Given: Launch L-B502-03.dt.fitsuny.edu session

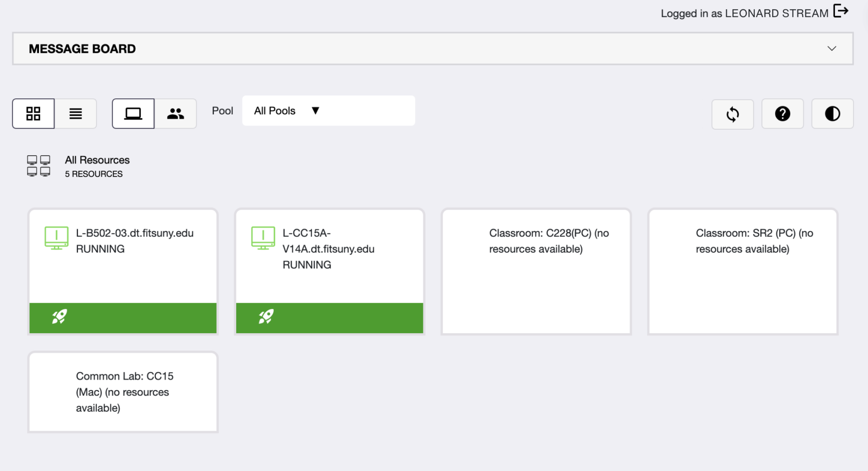Looking at the screenshot, I should pyautogui.click(x=59, y=317).
